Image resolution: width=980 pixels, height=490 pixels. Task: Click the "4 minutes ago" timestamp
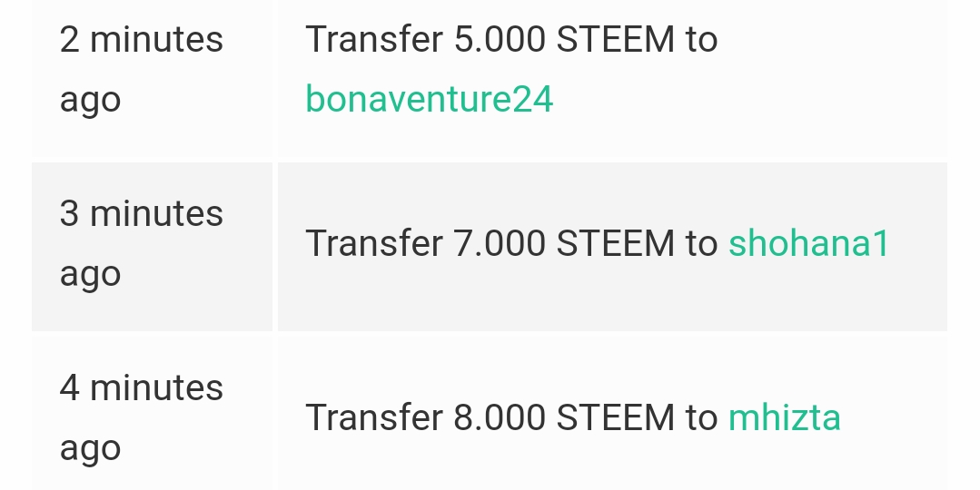click(141, 417)
